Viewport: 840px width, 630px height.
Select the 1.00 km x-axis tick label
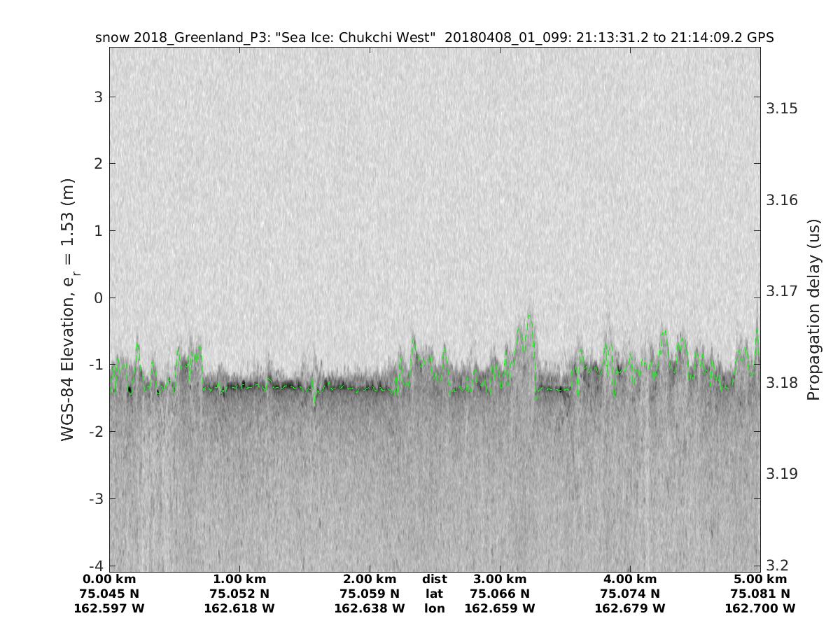(239, 579)
